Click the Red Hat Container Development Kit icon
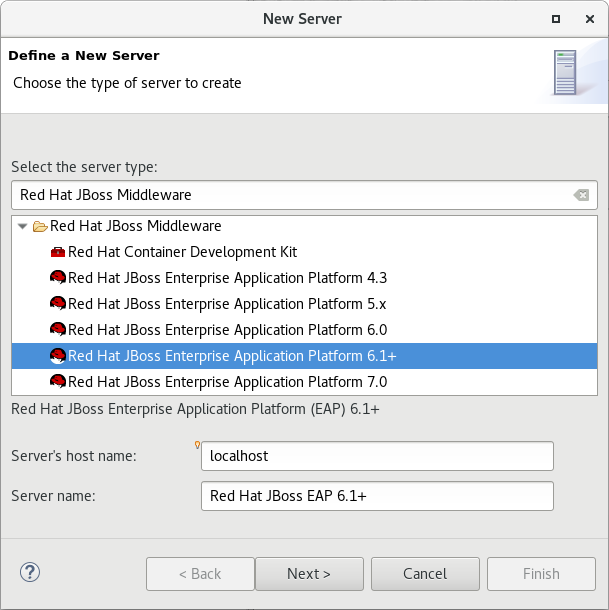This screenshot has width=609, height=610. click(x=58, y=252)
